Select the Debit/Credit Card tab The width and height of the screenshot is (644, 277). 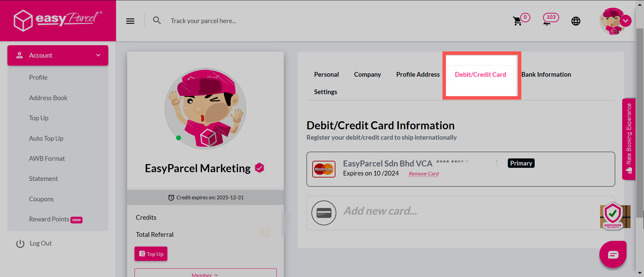[480, 74]
